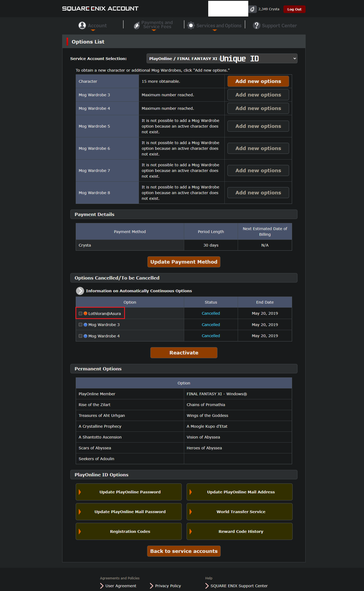The image size is (364, 591).
Task: Click the Support Center question mark icon
Action: coord(256,25)
